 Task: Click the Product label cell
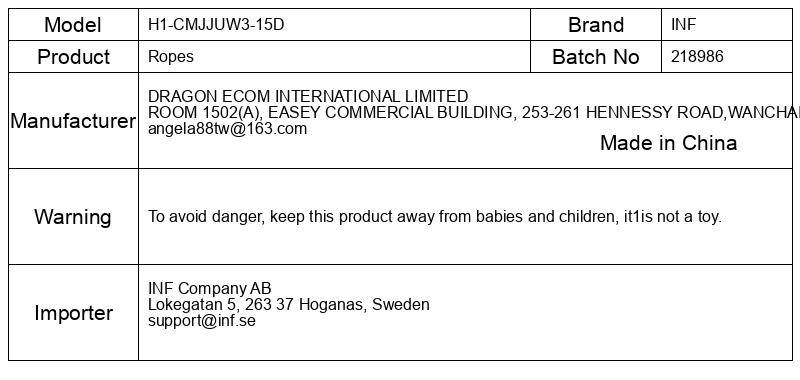point(73,57)
